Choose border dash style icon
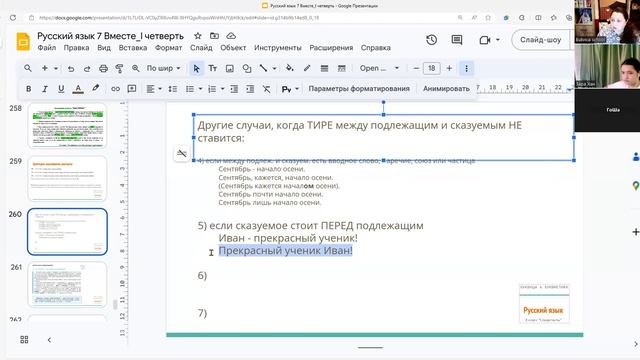The image size is (640, 360). pos(342,69)
